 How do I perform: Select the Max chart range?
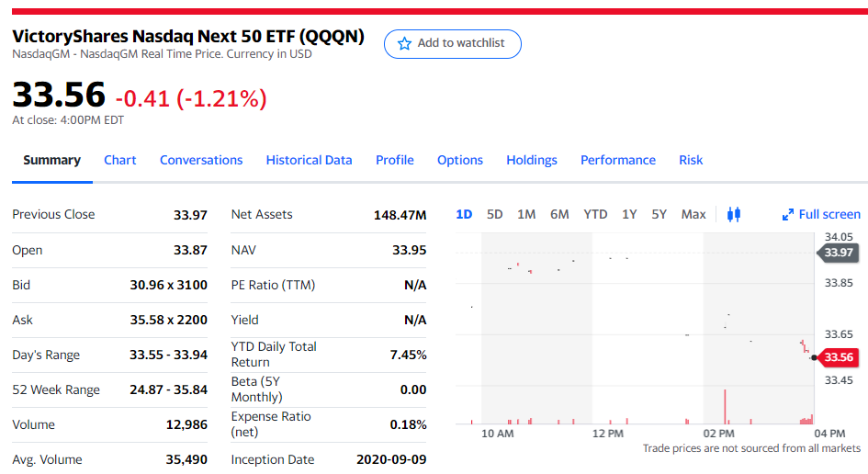point(693,214)
